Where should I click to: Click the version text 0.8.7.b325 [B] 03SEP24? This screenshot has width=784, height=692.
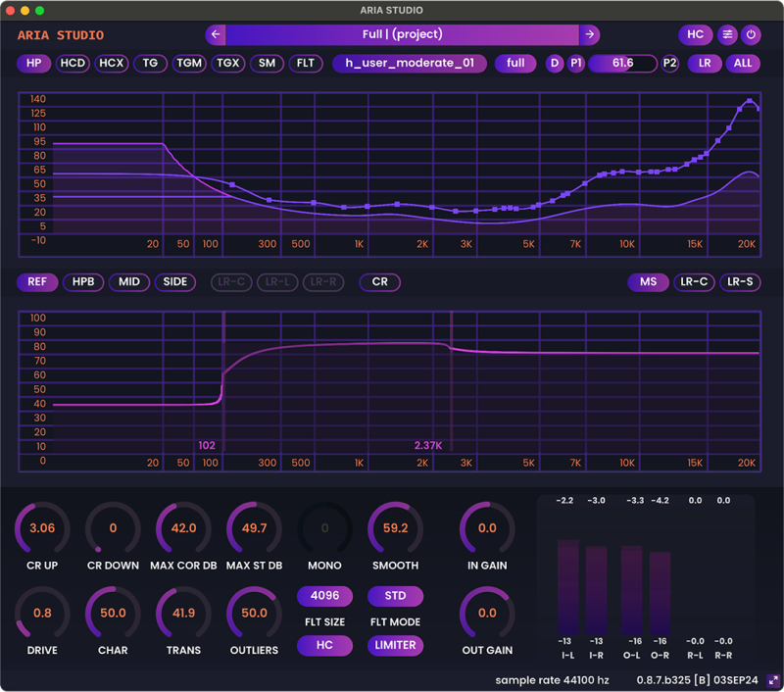coord(697,680)
